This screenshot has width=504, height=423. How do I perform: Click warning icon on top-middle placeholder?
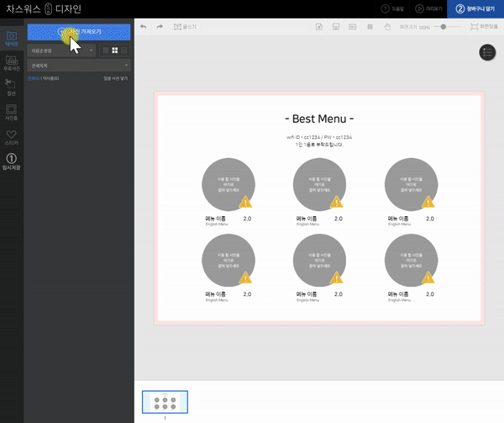pyautogui.click(x=337, y=203)
